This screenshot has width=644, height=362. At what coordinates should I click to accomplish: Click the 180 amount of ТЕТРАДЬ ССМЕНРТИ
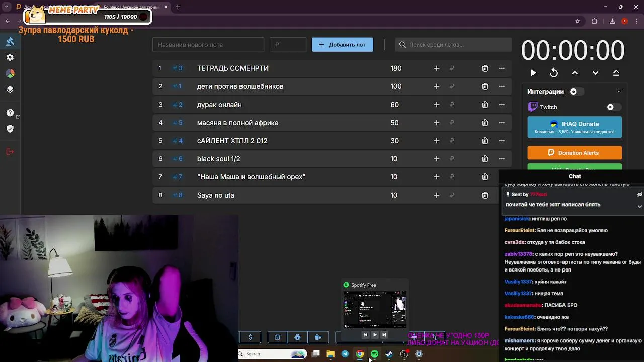[396, 68]
